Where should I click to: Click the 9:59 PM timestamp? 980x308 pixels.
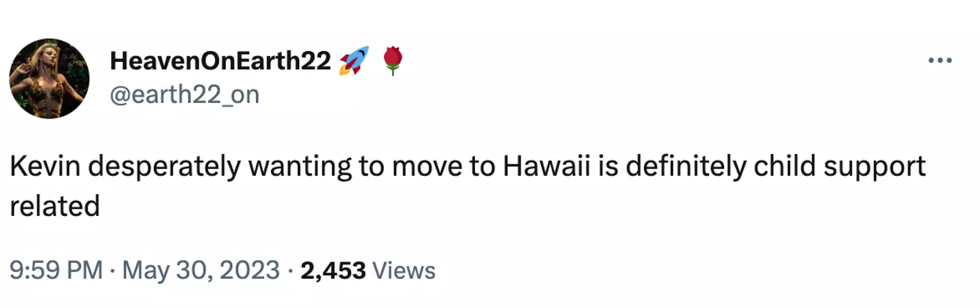56,271
